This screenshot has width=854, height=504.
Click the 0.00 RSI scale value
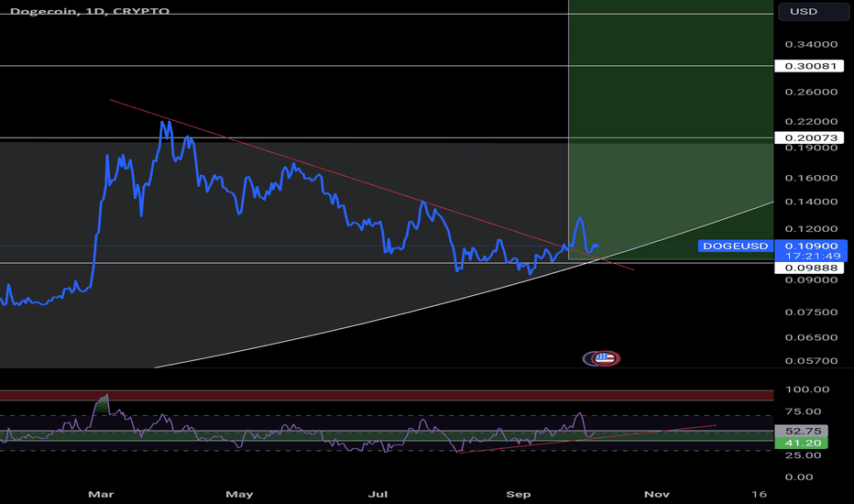[799, 477]
